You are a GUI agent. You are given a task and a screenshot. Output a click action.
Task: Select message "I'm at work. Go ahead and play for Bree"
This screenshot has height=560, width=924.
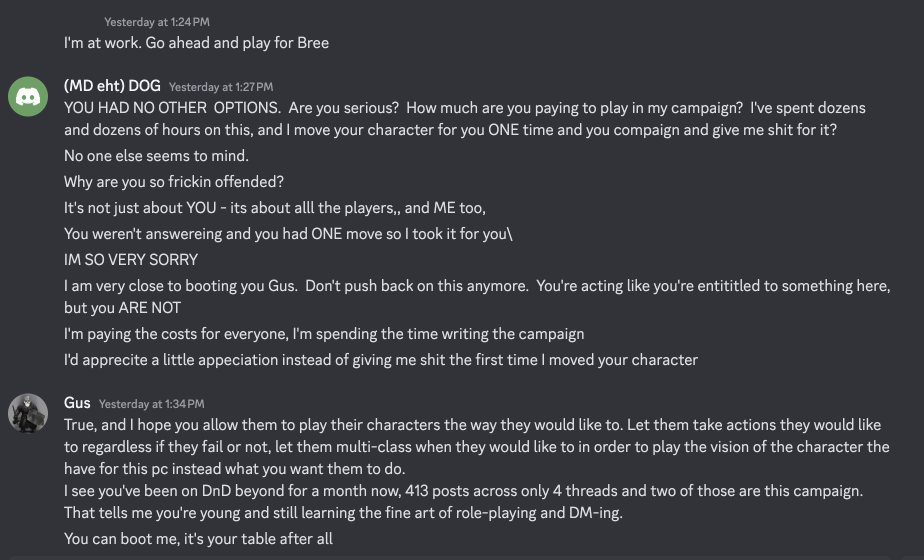(x=196, y=43)
